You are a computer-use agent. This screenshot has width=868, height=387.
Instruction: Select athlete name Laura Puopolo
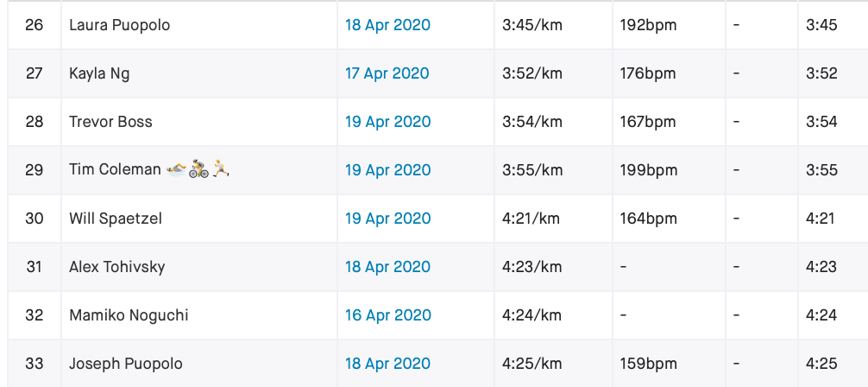point(120,26)
